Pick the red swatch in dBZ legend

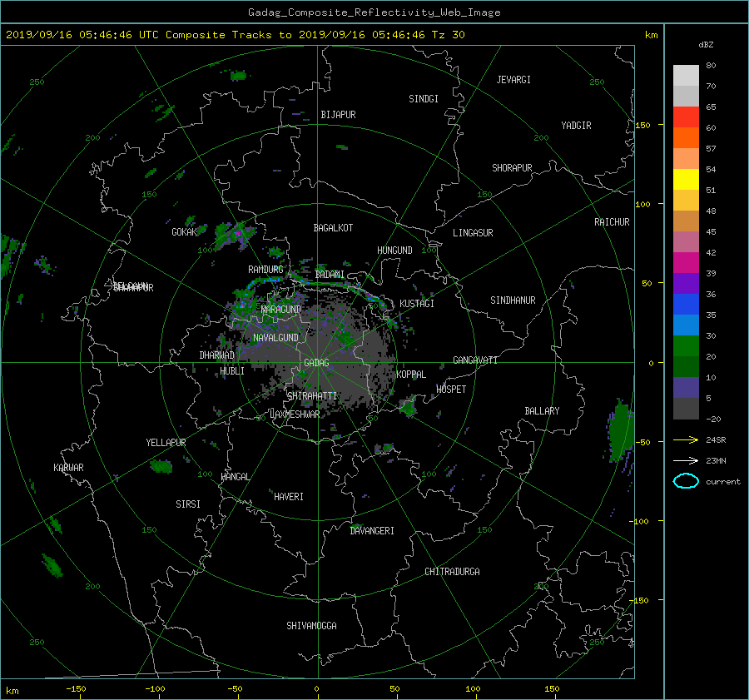point(686,117)
